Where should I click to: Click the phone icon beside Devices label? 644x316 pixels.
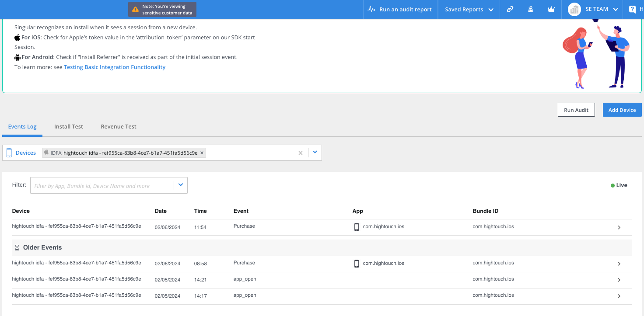point(9,153)
